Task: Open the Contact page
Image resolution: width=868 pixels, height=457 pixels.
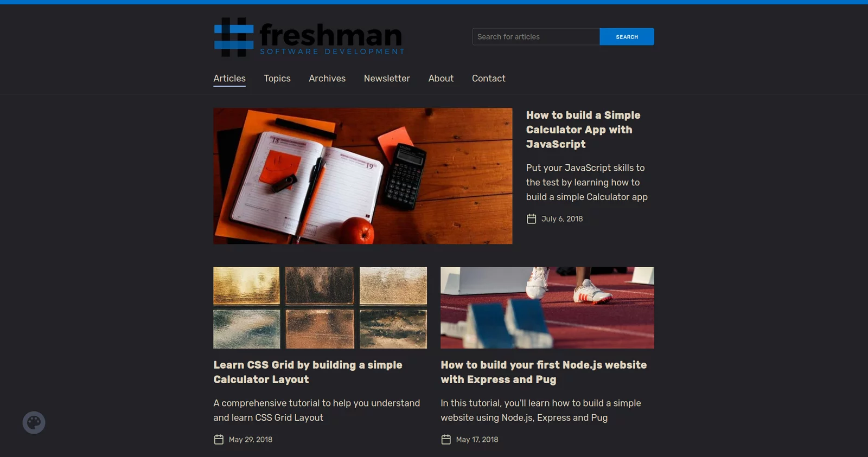Action: (x=489, y=79)
